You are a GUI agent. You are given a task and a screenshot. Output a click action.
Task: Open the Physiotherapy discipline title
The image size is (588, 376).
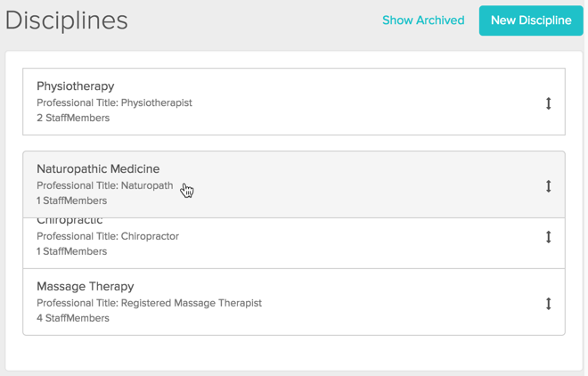point(76,86)
